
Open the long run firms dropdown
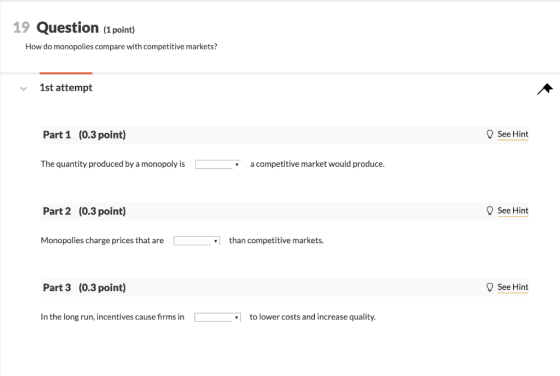[x=218, y=317]
